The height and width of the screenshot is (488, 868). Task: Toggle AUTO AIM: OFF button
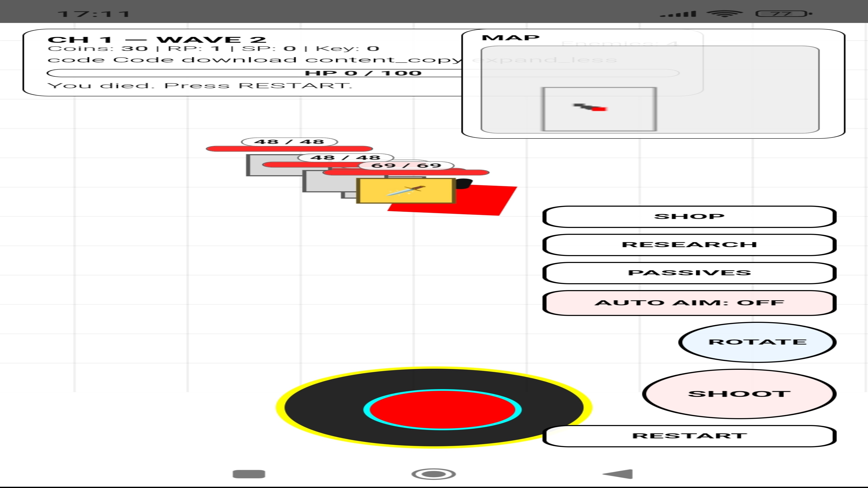(689, 303)
